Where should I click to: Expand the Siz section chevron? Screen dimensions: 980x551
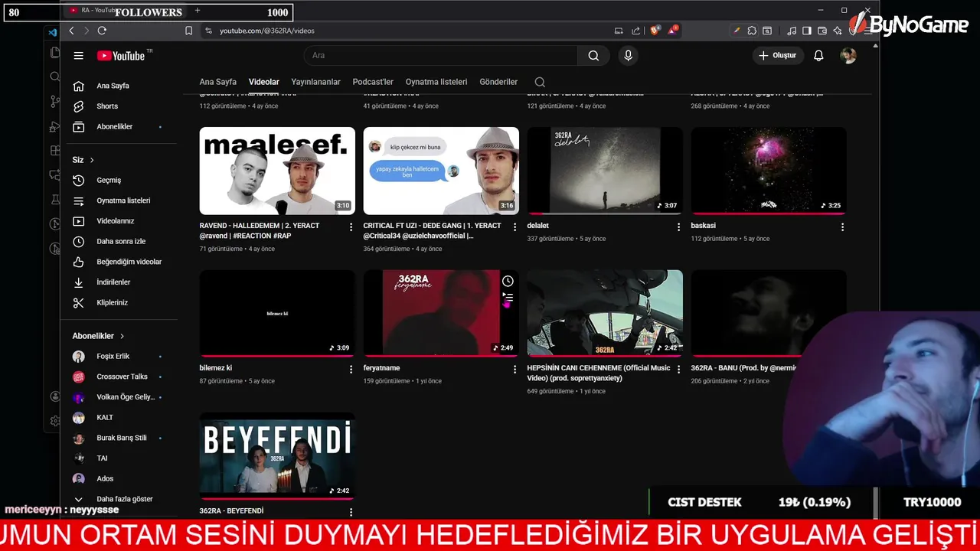(92, 160)
